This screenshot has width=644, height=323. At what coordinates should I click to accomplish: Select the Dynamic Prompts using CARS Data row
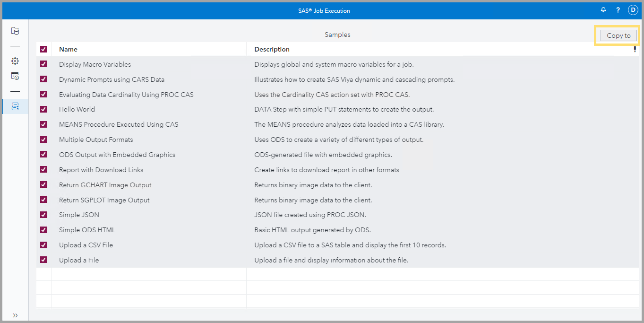pyautogui.click(x=112, y=79)
